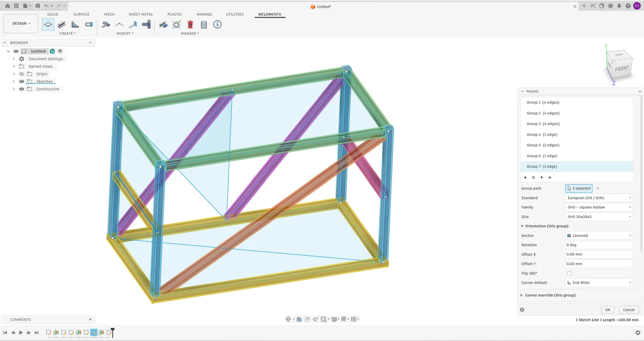
Task: Confirm the Frame dialog with OK
Action: point(608,310)
